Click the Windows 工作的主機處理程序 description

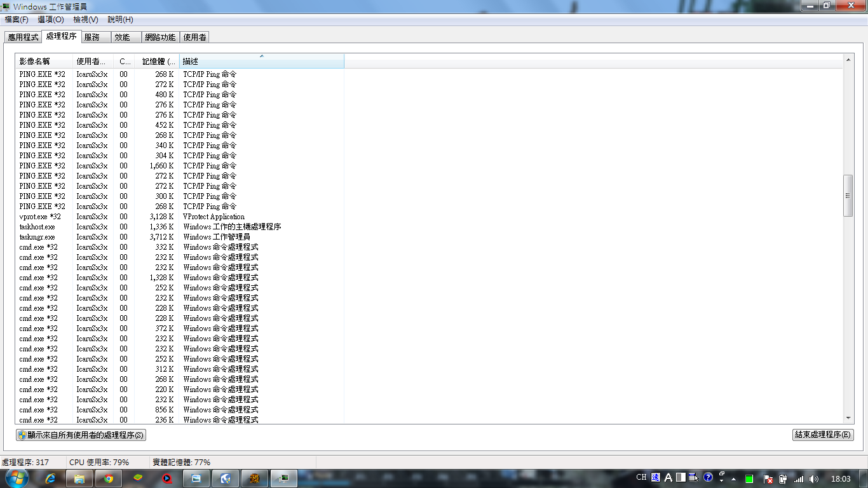point(232,227)
